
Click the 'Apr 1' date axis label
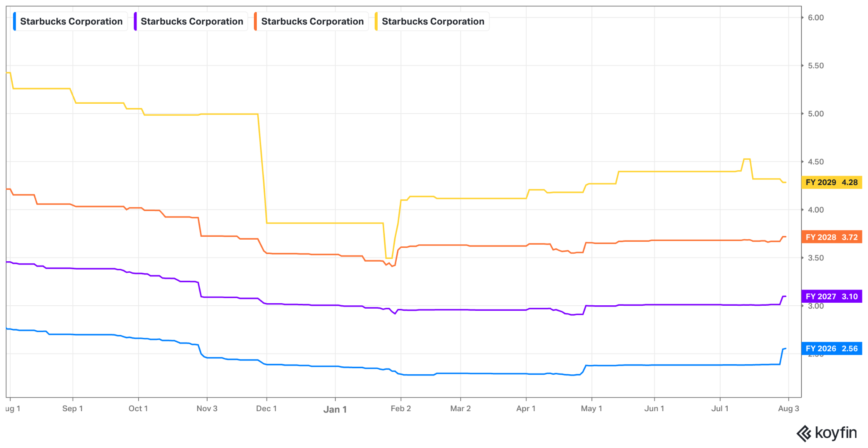coord(526,409)
